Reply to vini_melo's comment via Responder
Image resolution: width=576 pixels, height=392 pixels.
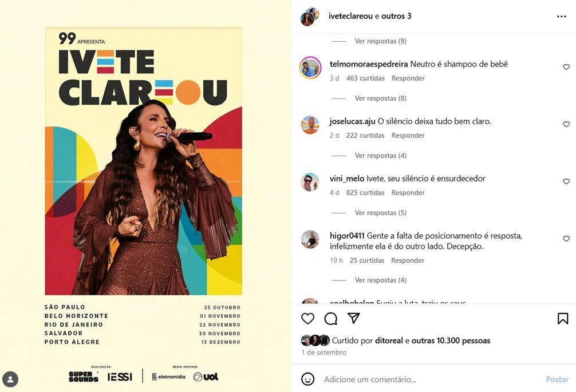click(x=408, y=193)
